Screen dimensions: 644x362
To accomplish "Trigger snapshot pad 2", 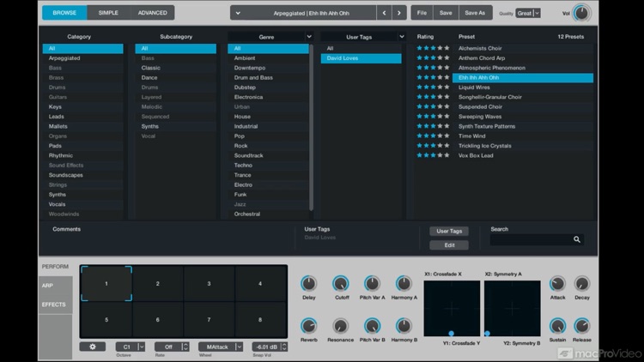I will (x=158, y=284).
